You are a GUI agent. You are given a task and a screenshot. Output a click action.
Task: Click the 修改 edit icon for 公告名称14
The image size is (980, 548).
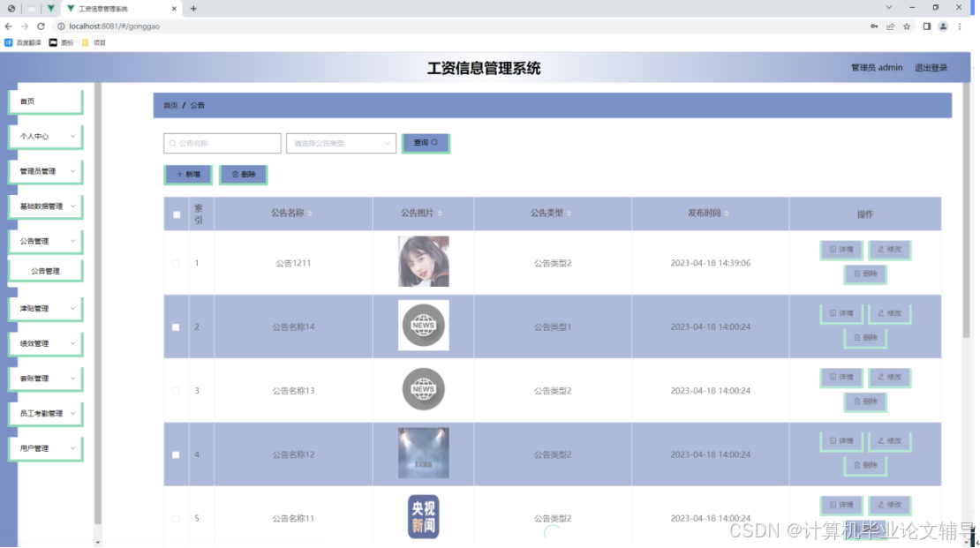(880, 313)
